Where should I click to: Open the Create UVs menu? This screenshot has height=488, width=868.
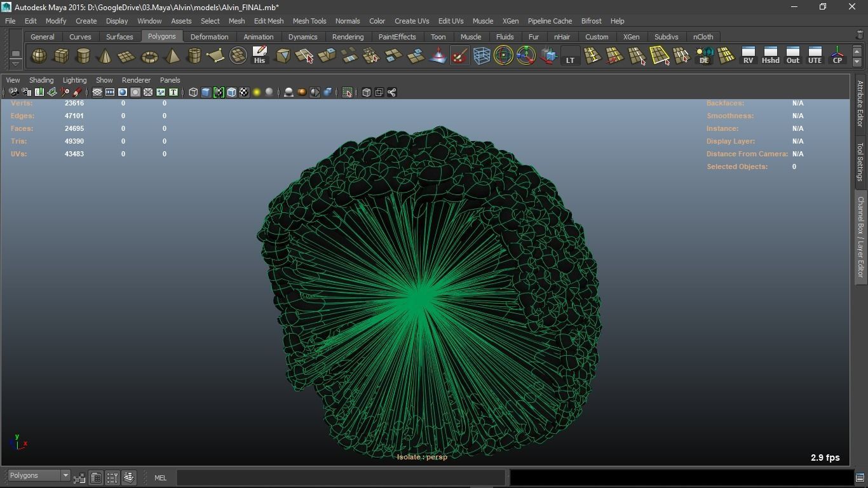pos(412,21)
